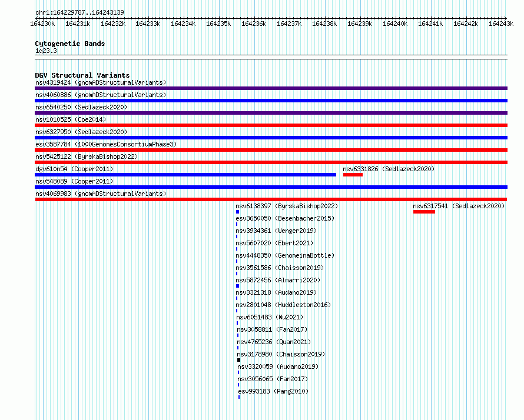Open nsv3056065 (Fan2017) label
Viewport: 524px width, 420px height.
[x=273, y=379]
